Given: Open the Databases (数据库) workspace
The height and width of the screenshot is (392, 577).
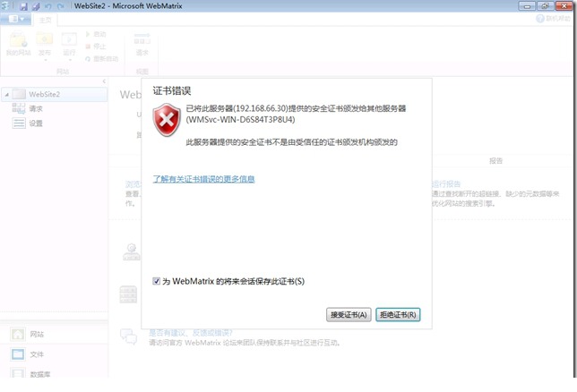Looking at the screenshot, I should coord(55,373).
